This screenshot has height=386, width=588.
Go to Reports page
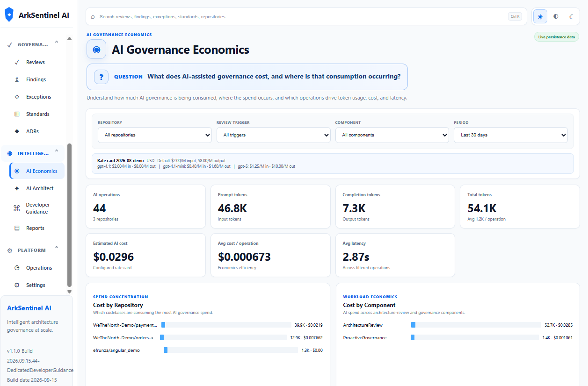click(x=35, y=228)
